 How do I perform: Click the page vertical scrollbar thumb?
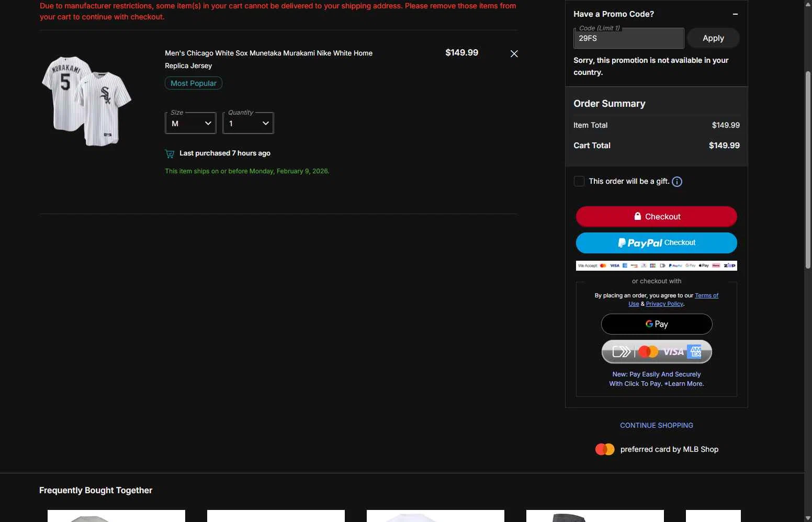click(808, 170)
